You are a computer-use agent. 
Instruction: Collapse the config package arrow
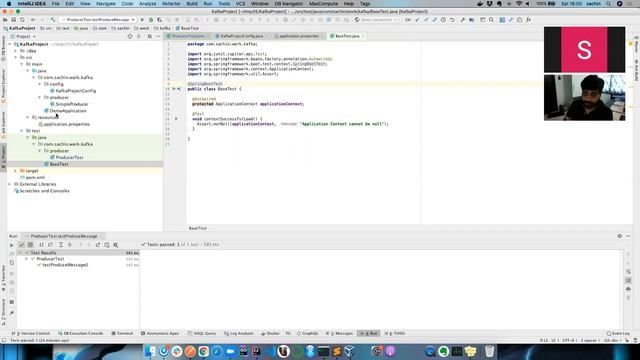(x=40, y=84)
